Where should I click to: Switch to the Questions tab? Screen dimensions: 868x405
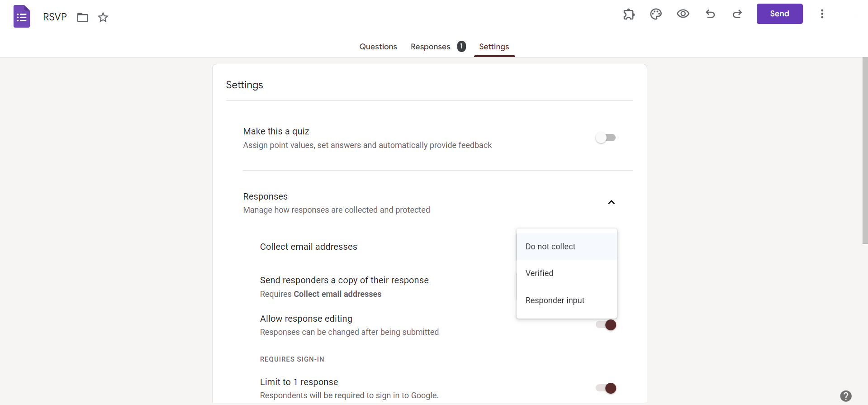378,47
